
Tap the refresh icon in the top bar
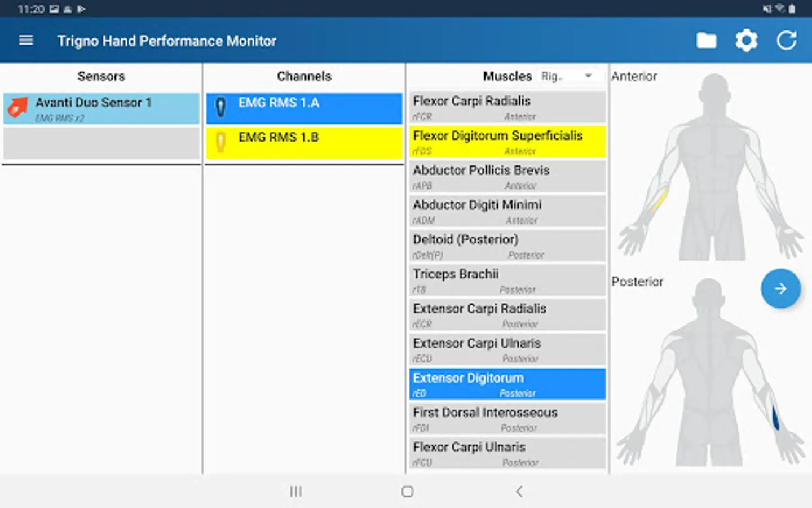point(787,41)
